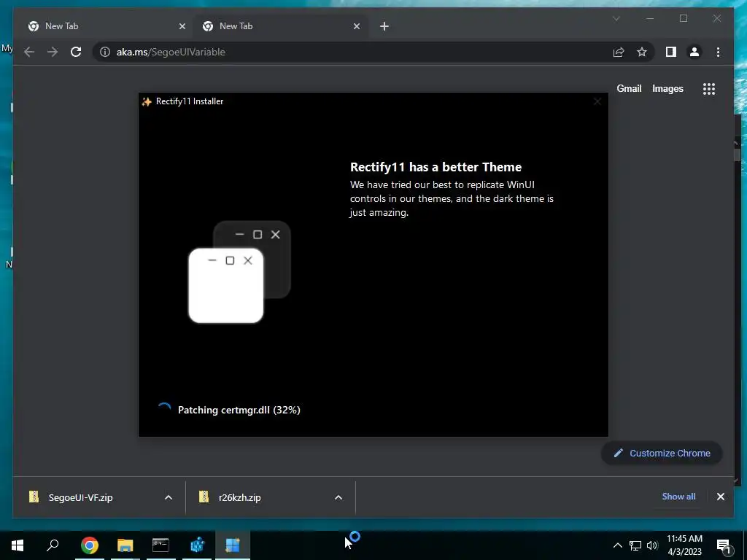The width and height of the screenshot is (747, 560).
Task: Open Chrome three-dot menu
Action: [718, 52]
